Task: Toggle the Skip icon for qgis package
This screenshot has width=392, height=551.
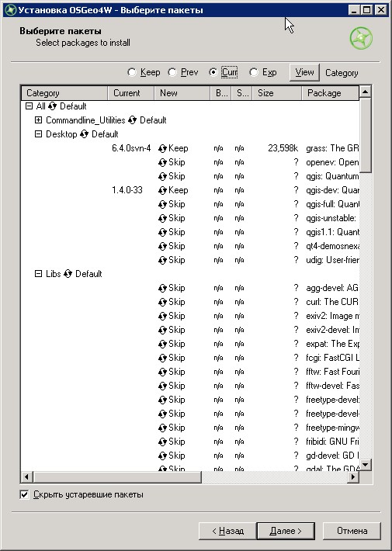Action: pyautogui.click(x=162, y=176)
